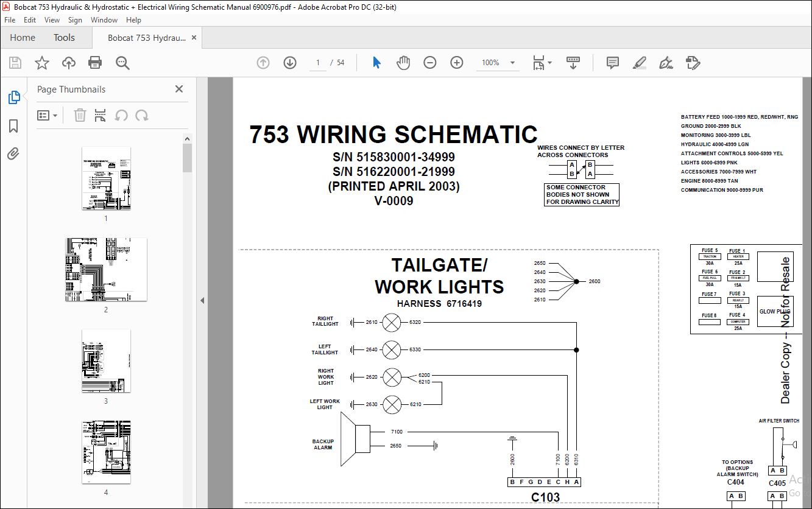
Task: Open the Attachments paperclip panel
Action: point(13,153)
